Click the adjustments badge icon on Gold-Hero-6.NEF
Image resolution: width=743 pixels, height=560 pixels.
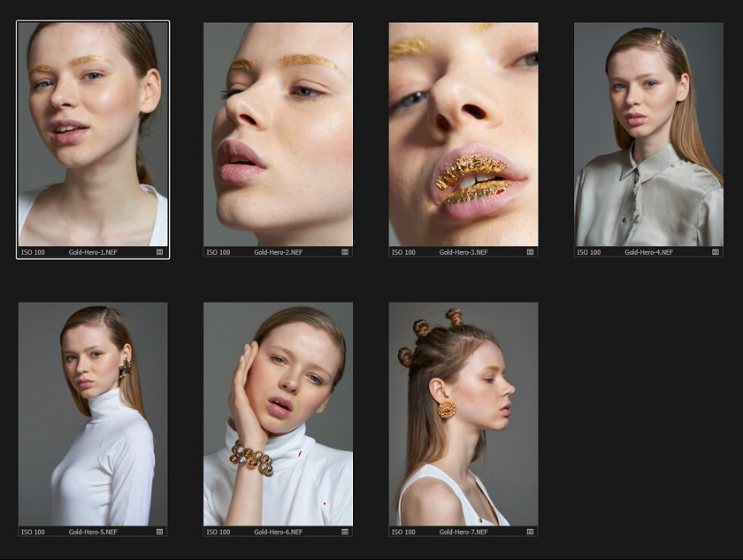click(x=345, y=532)
